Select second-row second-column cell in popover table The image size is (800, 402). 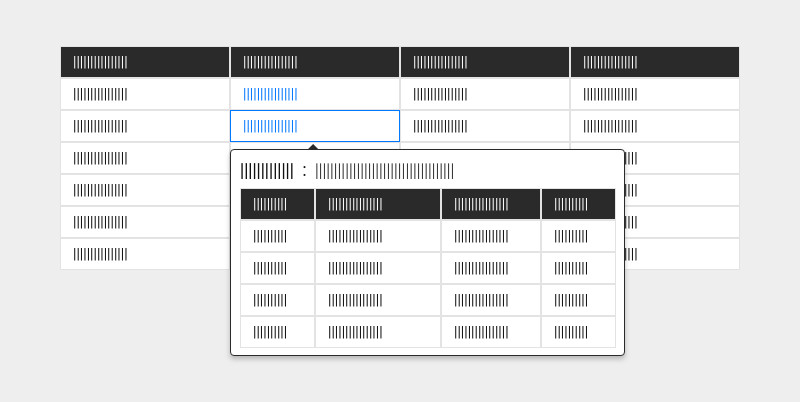pyautogui.click(x=355, y=268)
